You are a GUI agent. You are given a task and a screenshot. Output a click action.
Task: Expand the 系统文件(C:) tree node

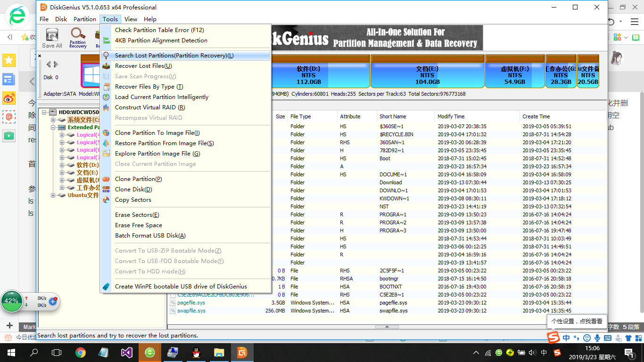click(x=53, y=120)
